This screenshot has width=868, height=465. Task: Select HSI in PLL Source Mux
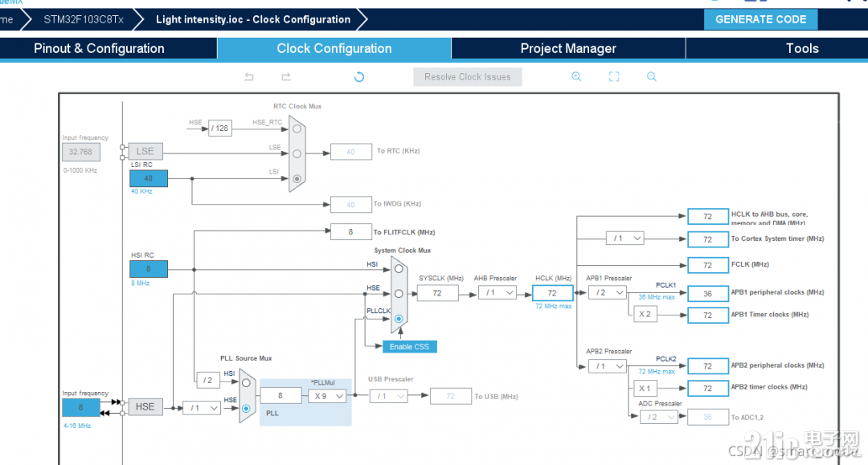click(x=247, y=382)
